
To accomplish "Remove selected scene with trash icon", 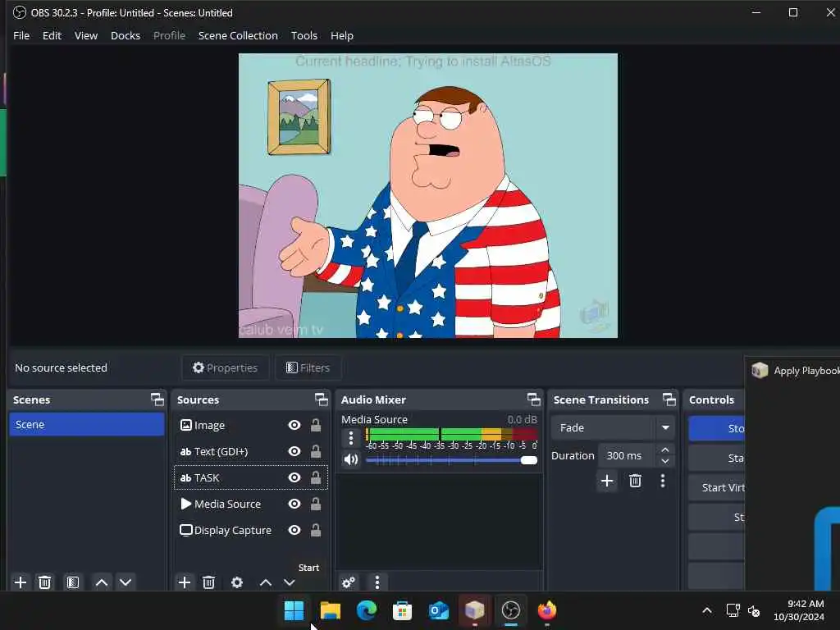I will pyautogui.click(x=45, y=582).
